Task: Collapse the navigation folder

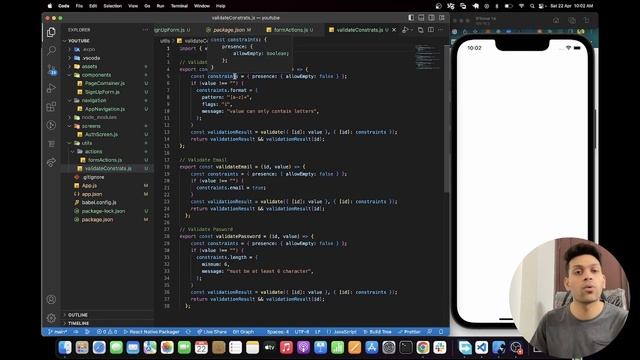Action: 93,100
